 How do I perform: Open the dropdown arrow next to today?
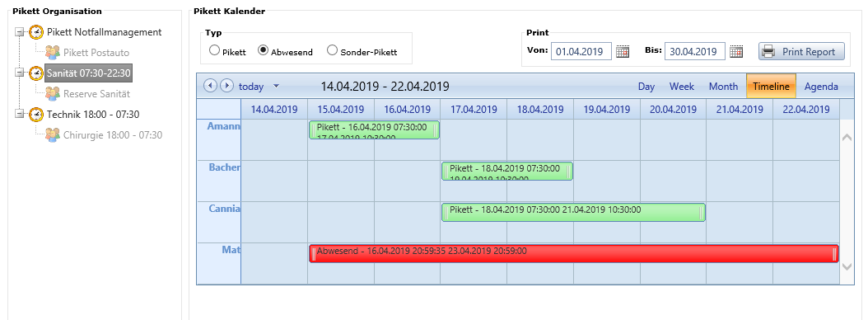(x=277, y=87)
